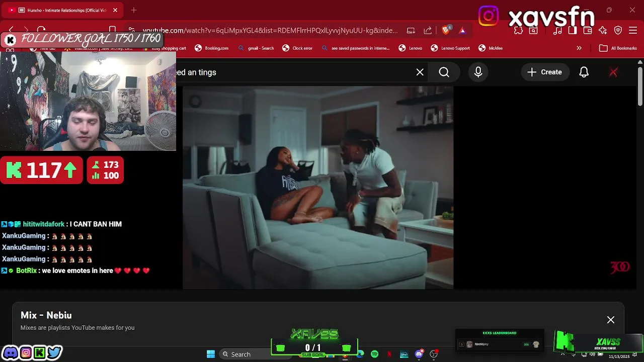Open Disney+ from the taskbar
Screen dimensions: 644x362
404,354
